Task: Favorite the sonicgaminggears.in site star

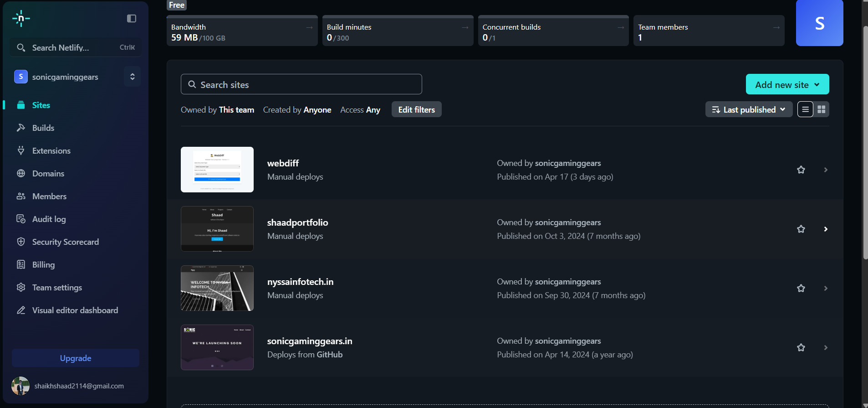Action: [801, 347]
